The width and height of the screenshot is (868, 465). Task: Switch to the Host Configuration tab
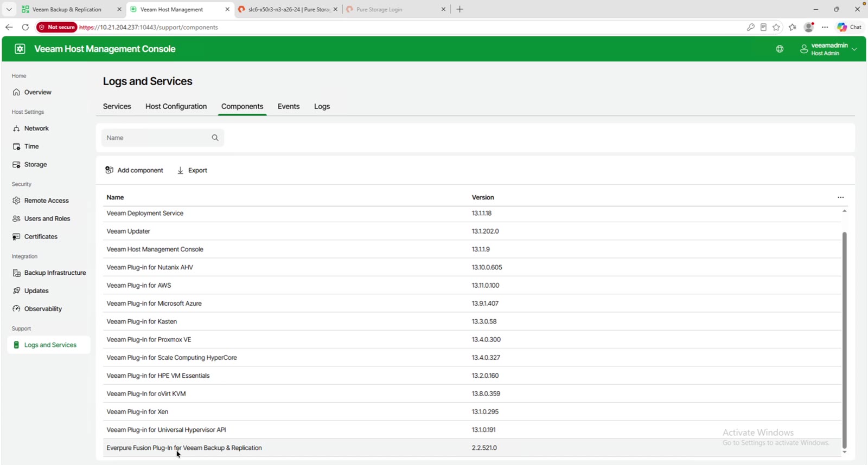click(x=176, y=106)
